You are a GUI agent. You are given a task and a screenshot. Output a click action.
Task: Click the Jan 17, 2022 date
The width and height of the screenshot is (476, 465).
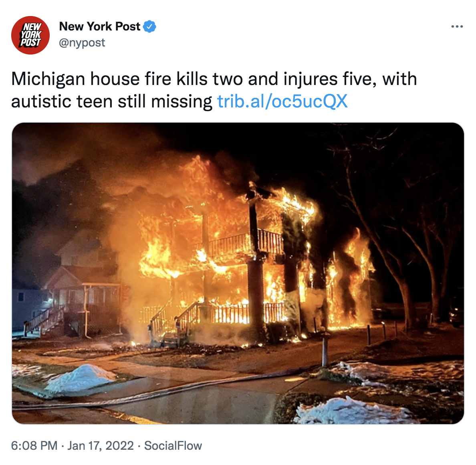101,446
